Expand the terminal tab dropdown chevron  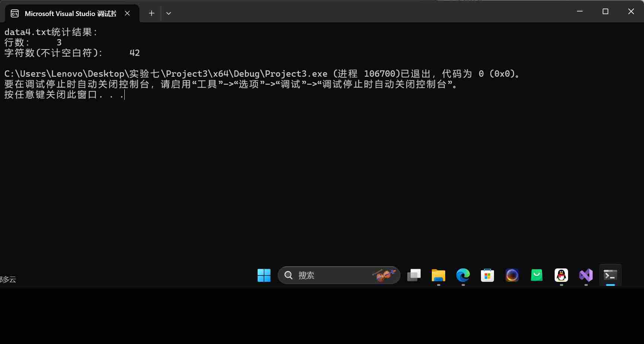click(x=168, y=13)
